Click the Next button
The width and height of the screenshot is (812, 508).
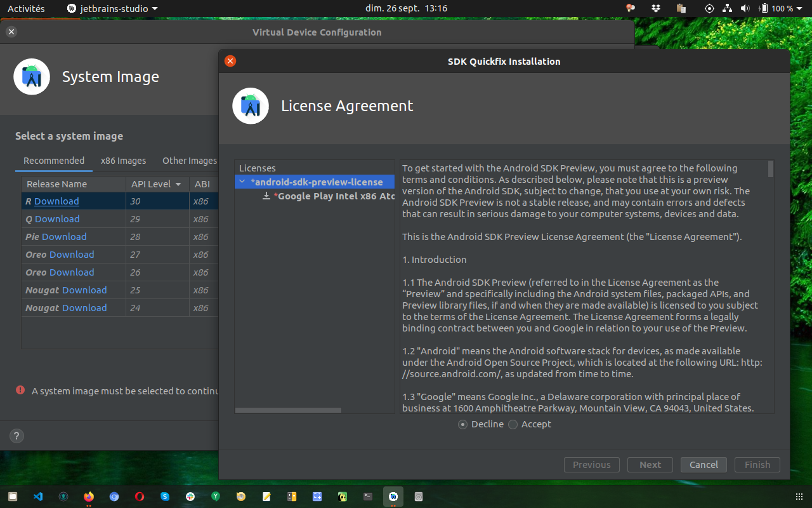[x=650, y=465]
